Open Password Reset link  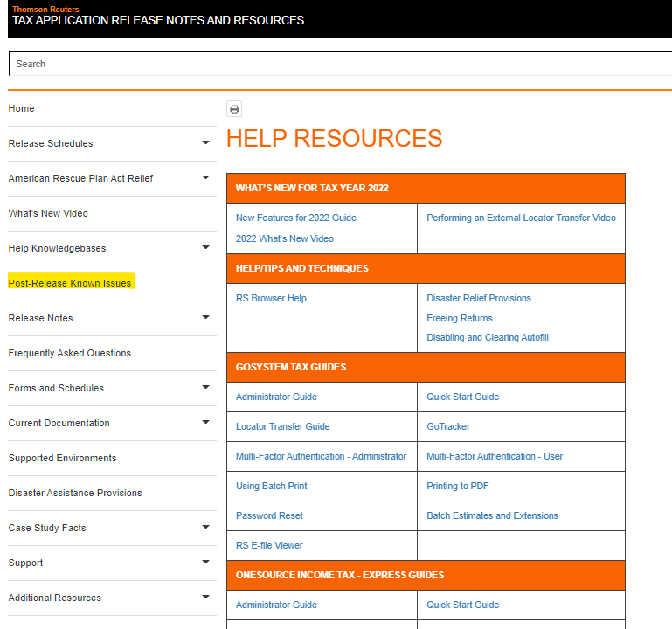click(x=269, y=516)
